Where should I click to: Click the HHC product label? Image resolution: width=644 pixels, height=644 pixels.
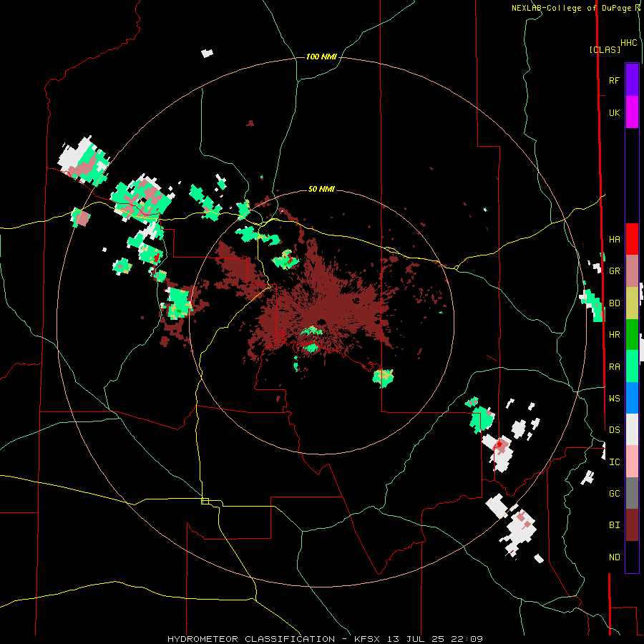tap(628, 43)
